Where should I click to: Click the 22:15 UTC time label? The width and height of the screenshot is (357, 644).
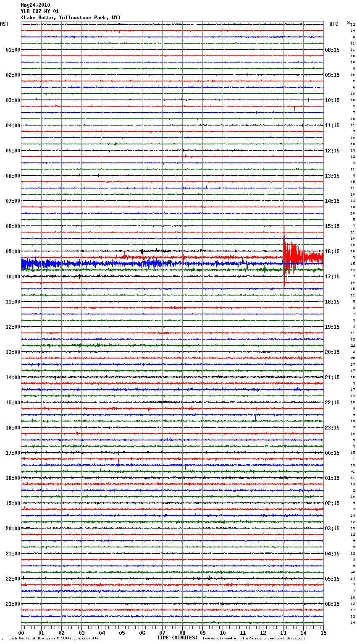point(332,403)
